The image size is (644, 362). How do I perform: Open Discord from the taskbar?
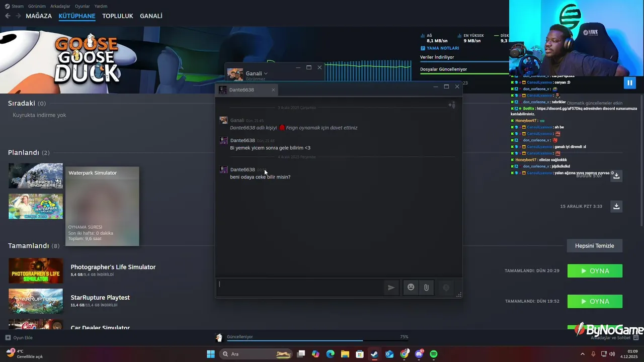(x=419, y=354)
